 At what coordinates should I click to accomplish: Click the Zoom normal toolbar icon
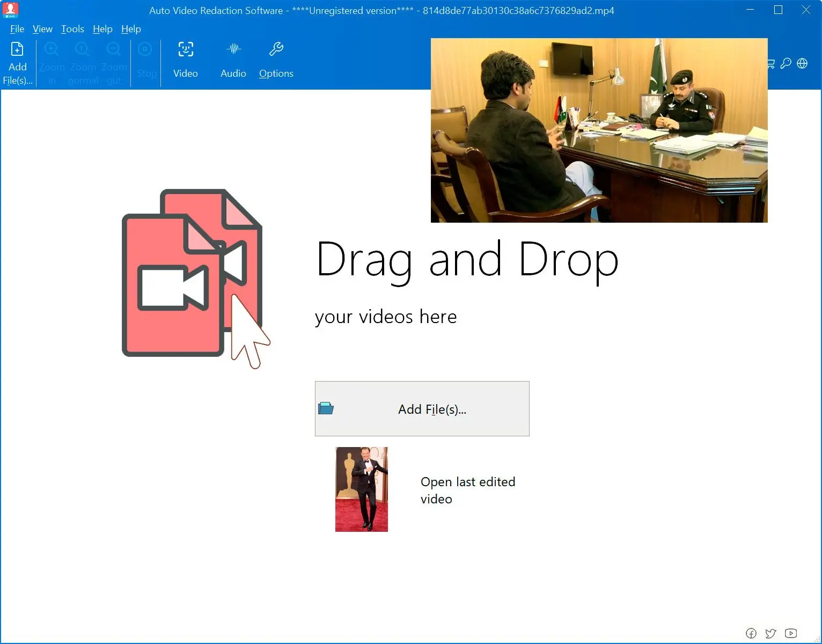(83, 50)
